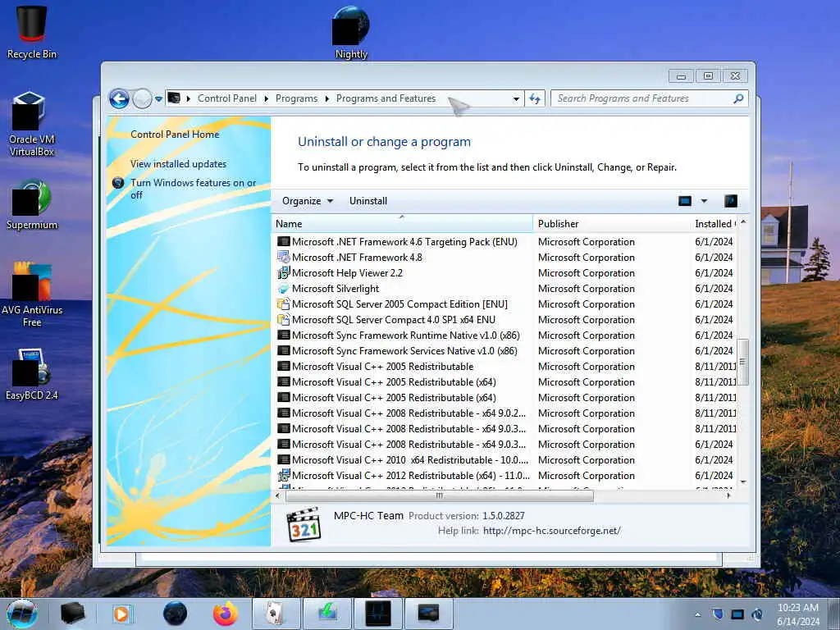The width and height of the screenshot is (840, 630).
Task: Open the recent pages dropdown arrow
Action: (x=158, y=98)
